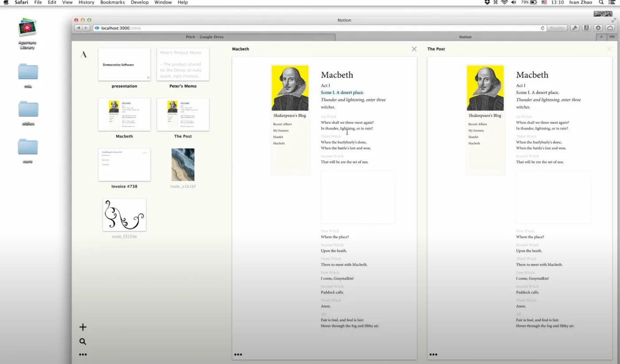The width and height of the screenshot is (620, 364).
Task: Click "My Sonnets" in the Macbeth panel
Action: 281,131
